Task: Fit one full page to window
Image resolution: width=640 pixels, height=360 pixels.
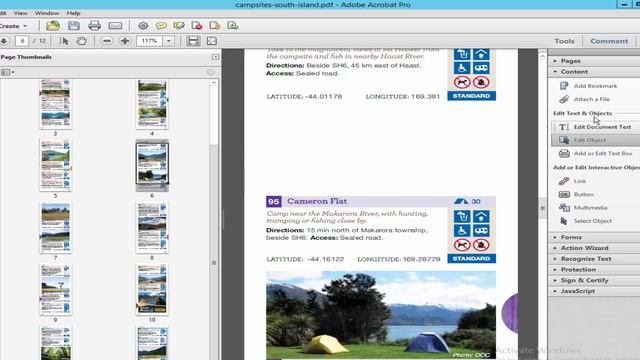Action: (x=212, y=41)
